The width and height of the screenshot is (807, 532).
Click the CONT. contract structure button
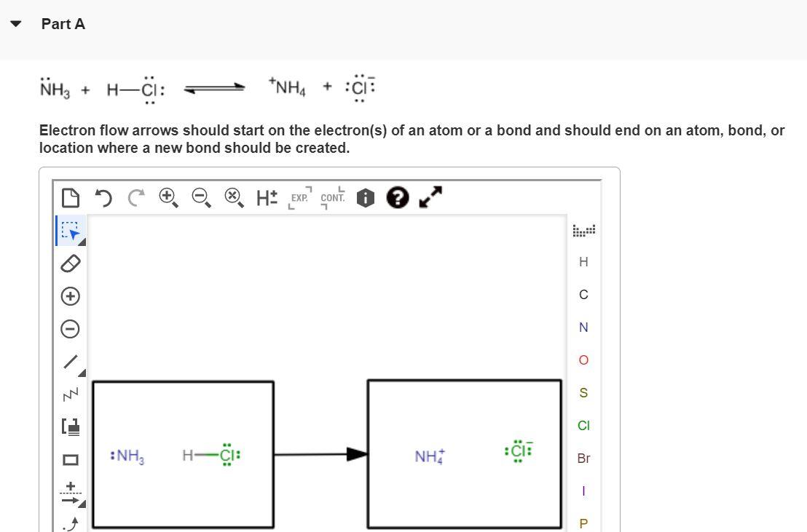[332, 197]
